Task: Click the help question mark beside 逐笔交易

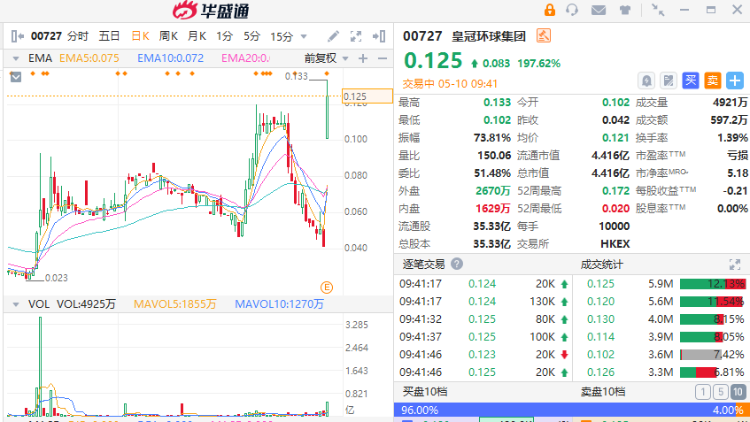Action: tap(457, 264)
